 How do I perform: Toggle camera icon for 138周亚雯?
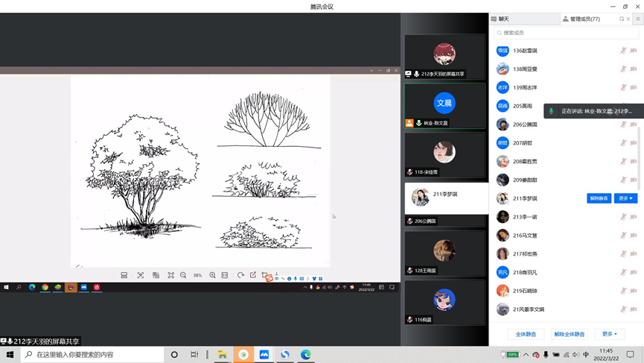634,69
